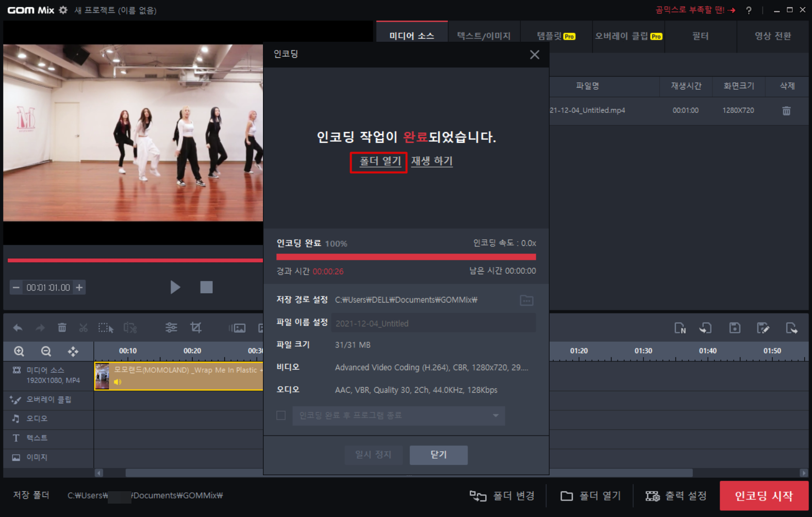
Task: Select 21-12-04_Untitled.mp4 file row
Action: [678, 111]
